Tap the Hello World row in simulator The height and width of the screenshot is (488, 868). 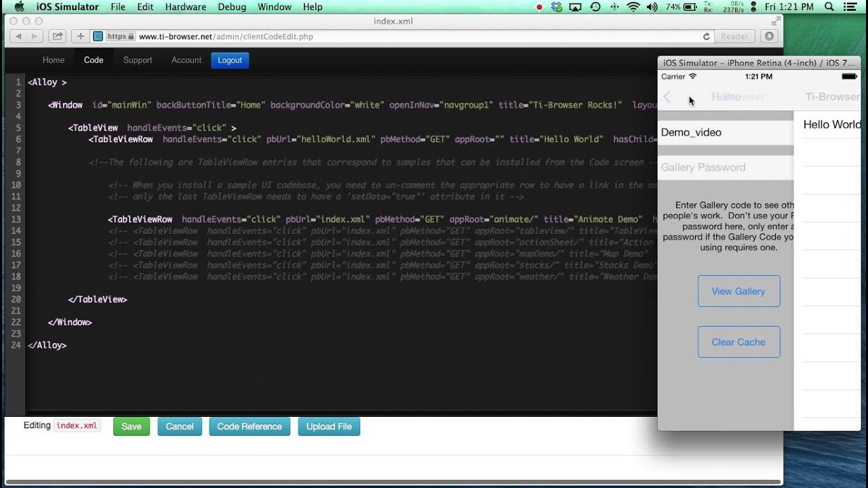(827, 125)
